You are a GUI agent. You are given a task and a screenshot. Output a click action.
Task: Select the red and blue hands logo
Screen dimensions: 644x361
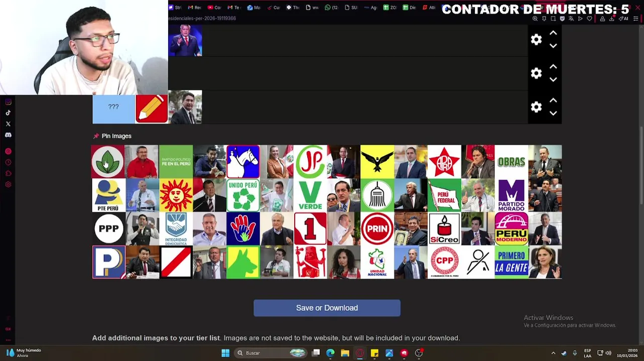[243, 229]
